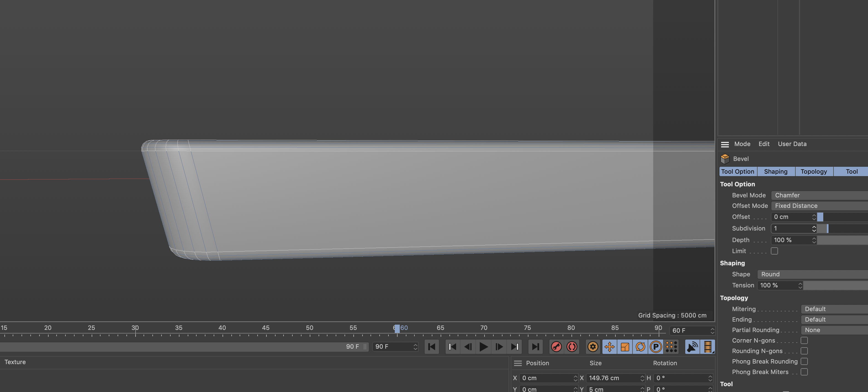868x392 pixels.
Task: Toggle Phong Break Miters checkbox
Action: 804,372
